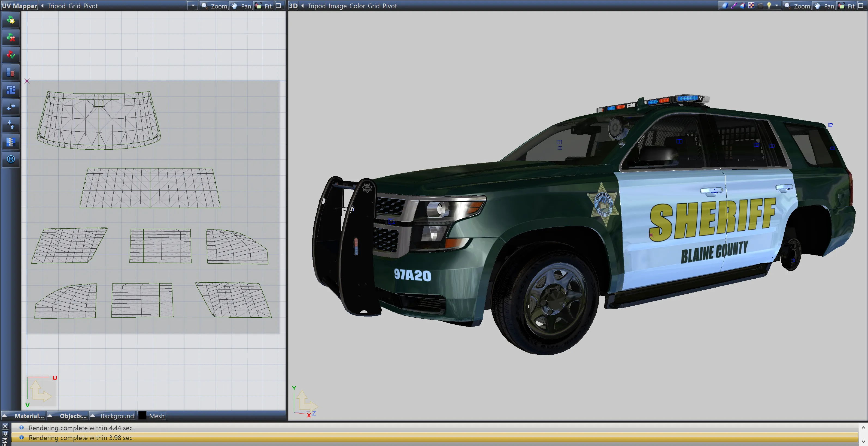Expand the Material... dropdown at the bottom
868x446 pixels.
(x=29, y=416)
